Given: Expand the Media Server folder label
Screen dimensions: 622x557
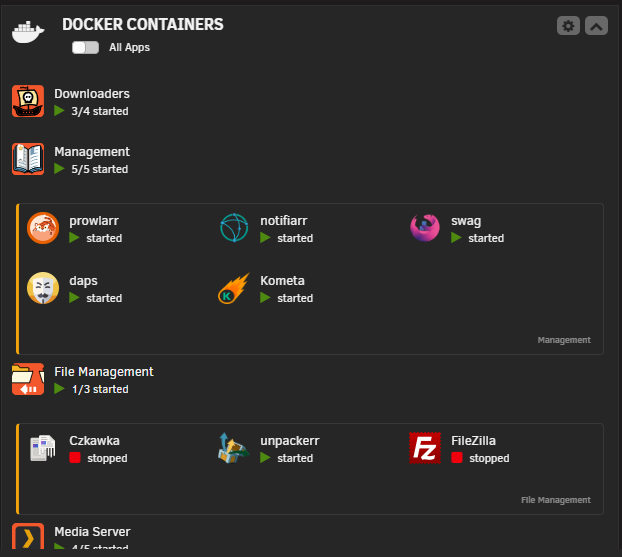Looking at the screenshot, I should pyautogui.click(x=92, y=532).
